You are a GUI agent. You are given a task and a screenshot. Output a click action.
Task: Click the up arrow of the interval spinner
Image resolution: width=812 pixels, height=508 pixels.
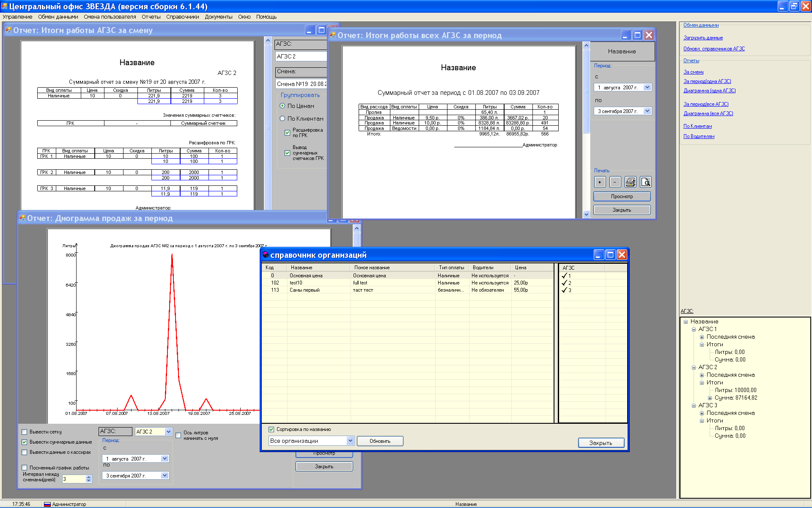pos(89,477)
